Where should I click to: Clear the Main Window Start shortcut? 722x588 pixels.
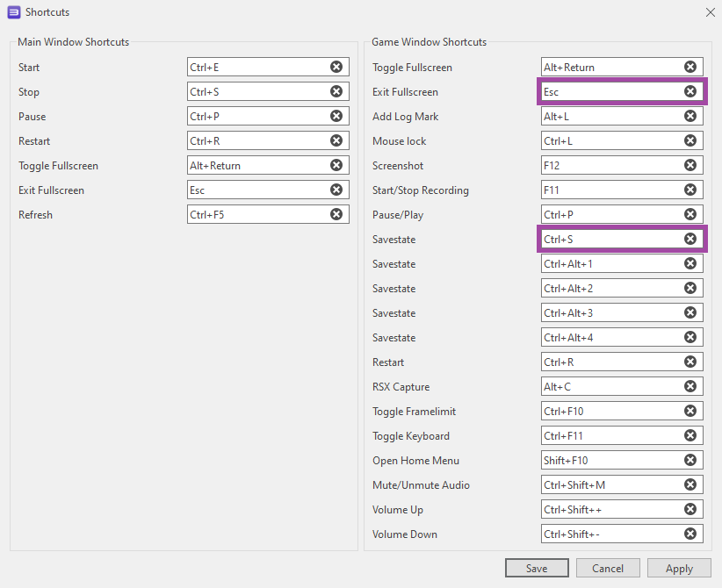[x=336, y=68]
